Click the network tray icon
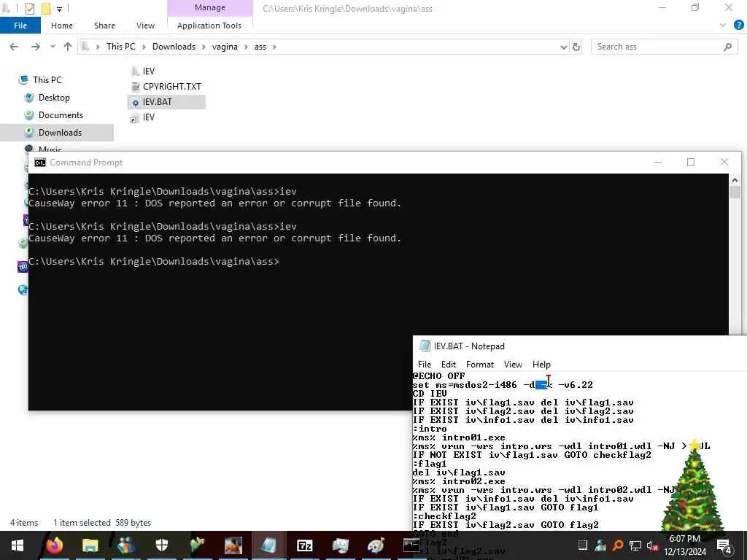Image resolution: width=747 pixels, height=560 pixels. (635, 545)
